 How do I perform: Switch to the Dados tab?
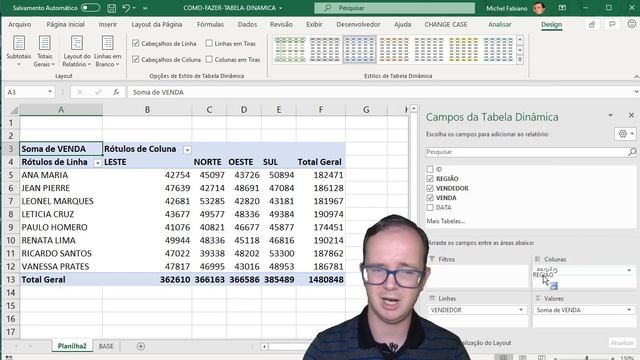[247, 24]
